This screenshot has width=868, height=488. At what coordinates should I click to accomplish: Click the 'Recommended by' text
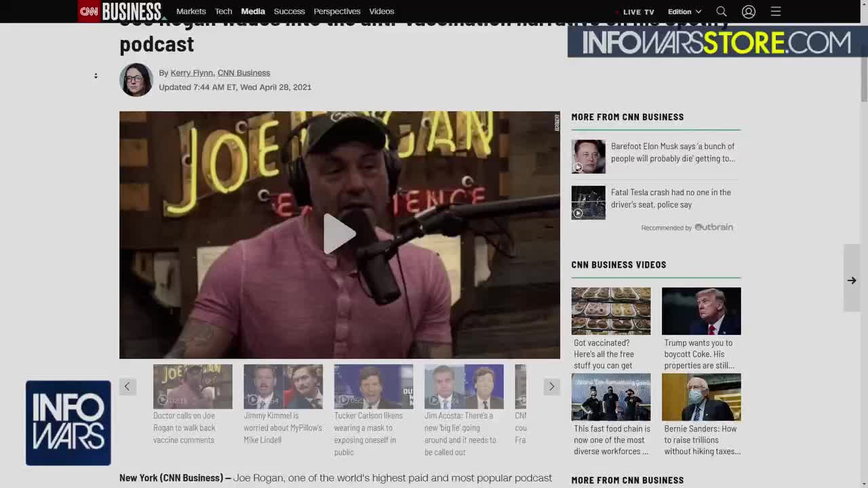pos(667,228)
